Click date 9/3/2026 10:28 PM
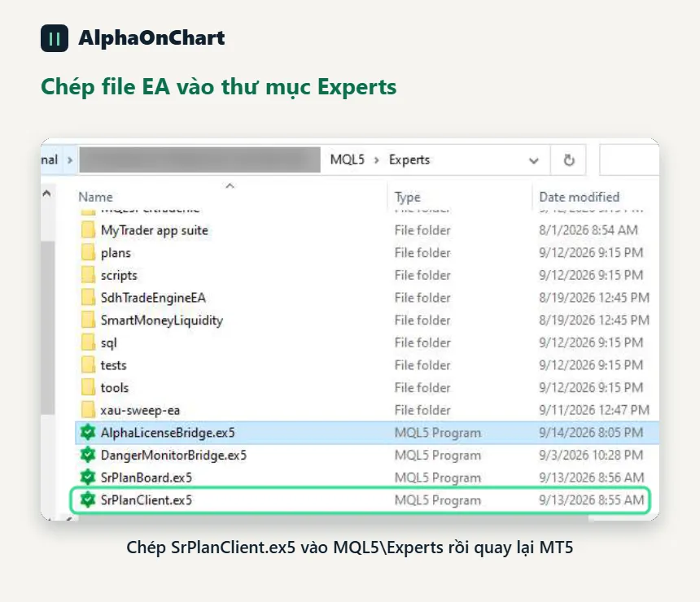Image resolution: width=700 pixels, height=602 pixels. click(591, 456)
